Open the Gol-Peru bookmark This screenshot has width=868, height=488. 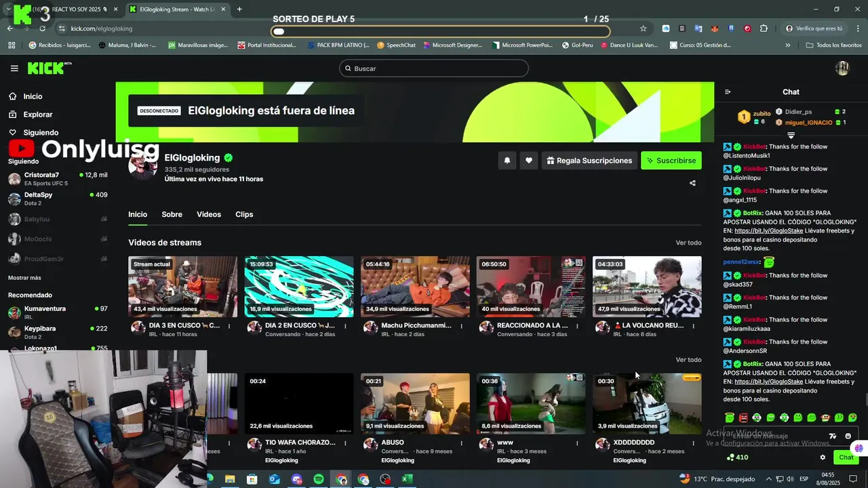pos(577,45)
